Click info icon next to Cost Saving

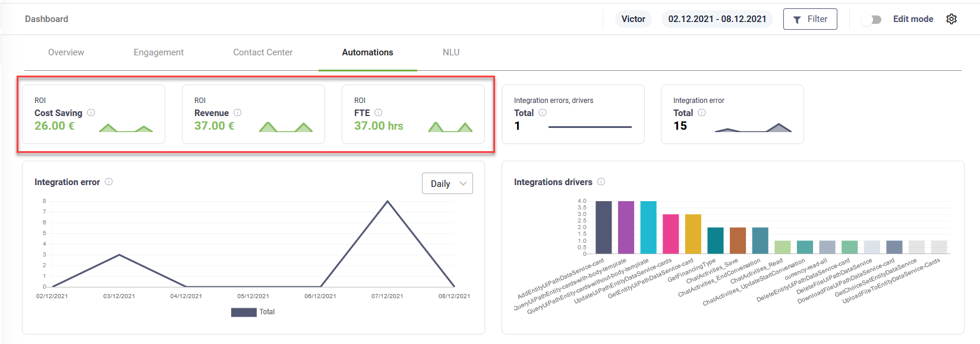tap(91, 112)
